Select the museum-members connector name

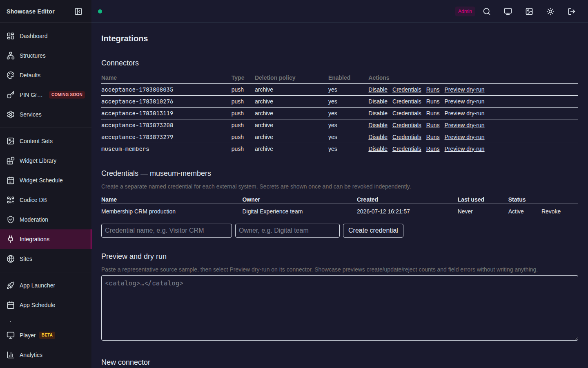pos(125,149)
